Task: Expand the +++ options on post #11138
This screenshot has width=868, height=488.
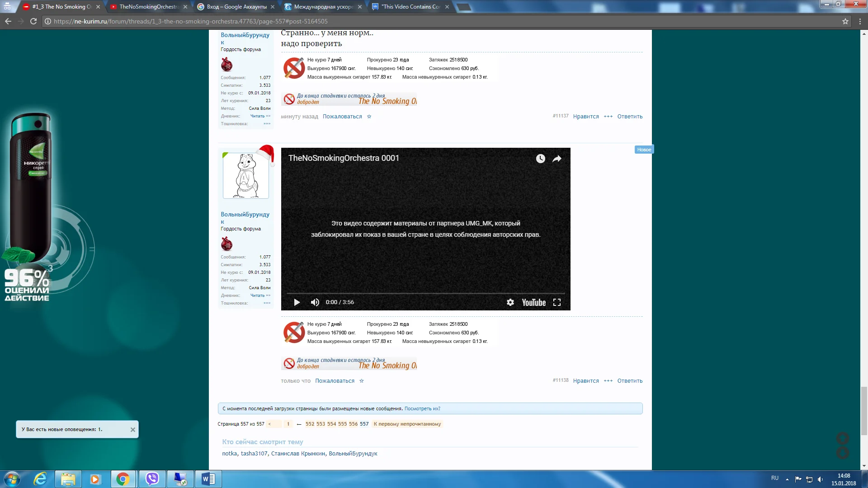Action: [608, 381]
